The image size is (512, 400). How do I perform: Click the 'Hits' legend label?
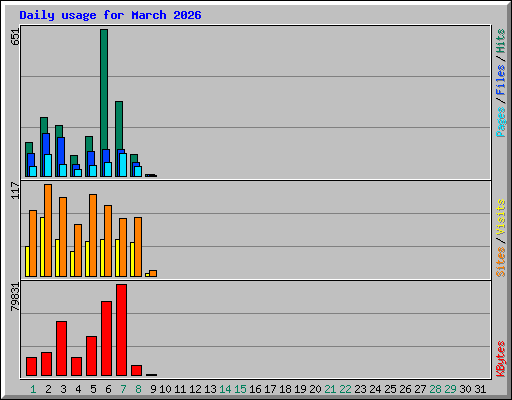tap(501, 41)
